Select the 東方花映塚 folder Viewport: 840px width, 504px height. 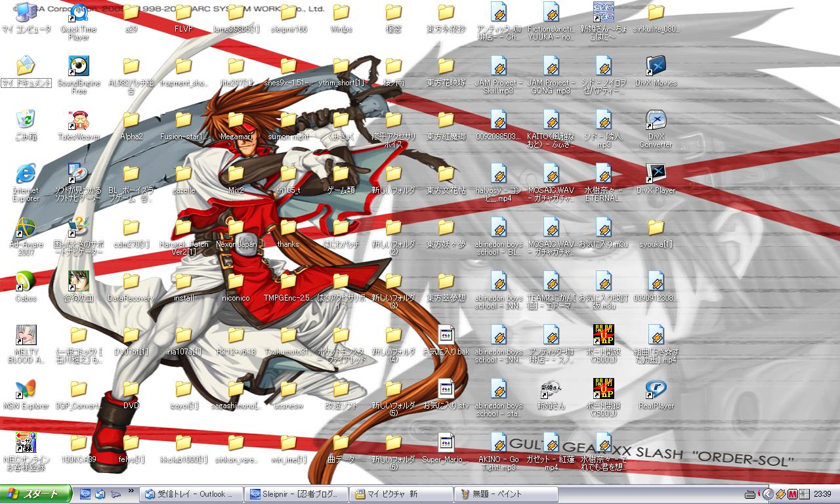tap(446, 73)
